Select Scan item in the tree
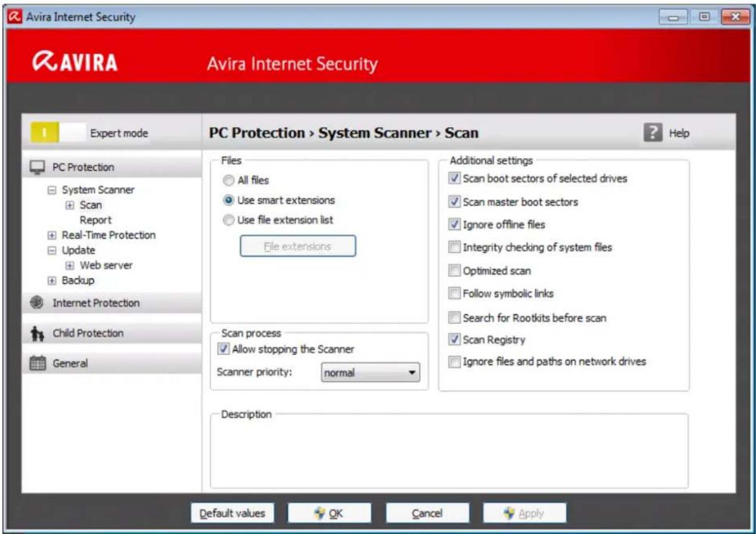Image resolution: width=756 pixels, height=534 pixels. 91,205
